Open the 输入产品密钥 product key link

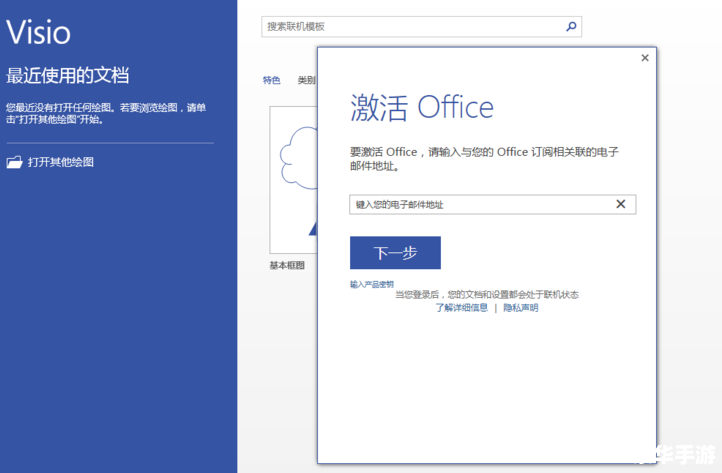(372, 284)
